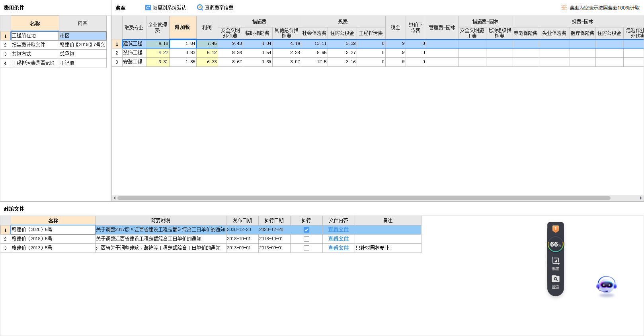The width and height of the screenshot is (644, 336).
Task: Click the 执行日期 column header
Action: [x=274, y=221]
